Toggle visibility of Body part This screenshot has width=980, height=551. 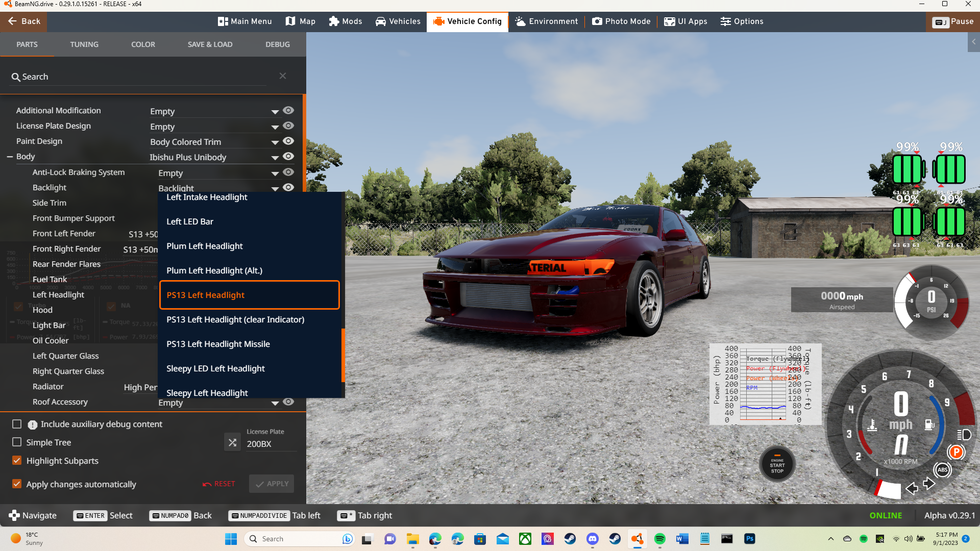coord(288,156)
